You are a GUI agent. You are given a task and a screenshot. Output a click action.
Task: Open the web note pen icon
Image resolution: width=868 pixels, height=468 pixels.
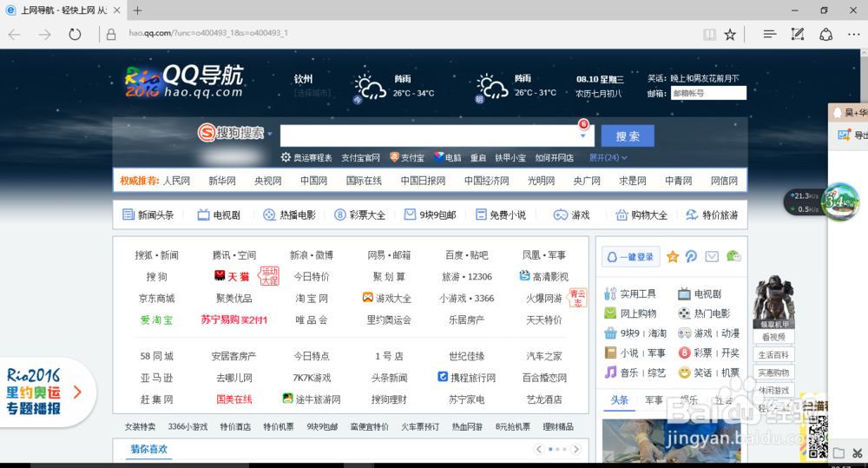click(798, 35)
